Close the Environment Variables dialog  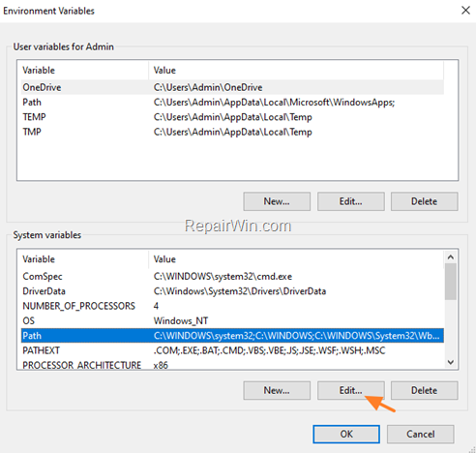pos(465,11)
